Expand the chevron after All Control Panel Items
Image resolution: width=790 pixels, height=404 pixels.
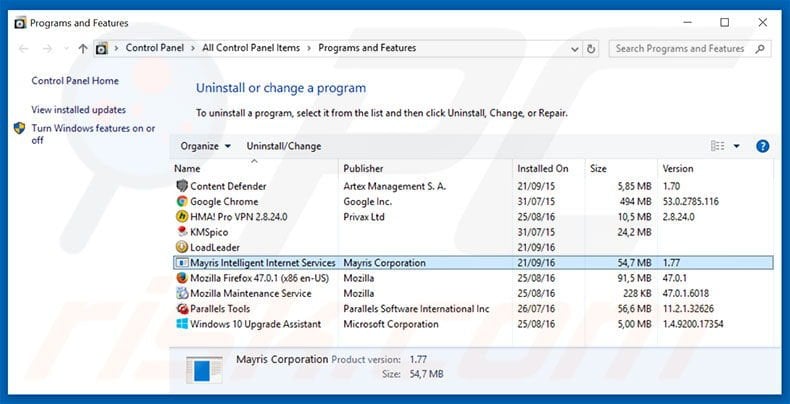coord(309,48)
